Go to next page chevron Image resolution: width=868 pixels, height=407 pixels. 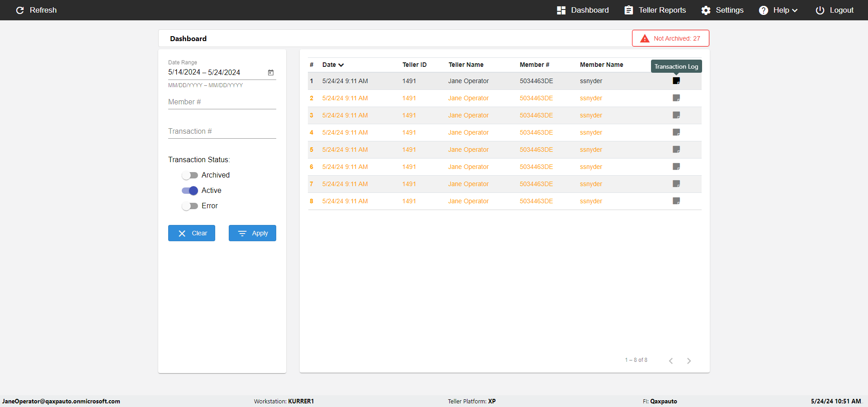pos(689,360)
